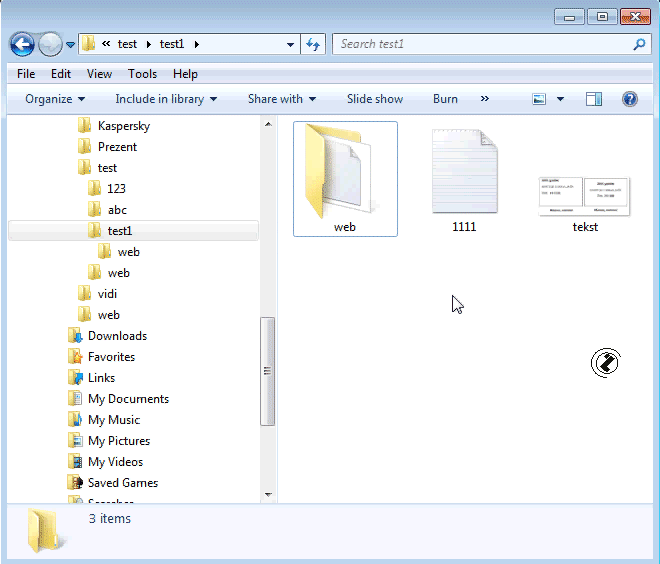Click the My Videos filmstrip icon
This screenshot has width=660, height=564.
coord(75,462)
